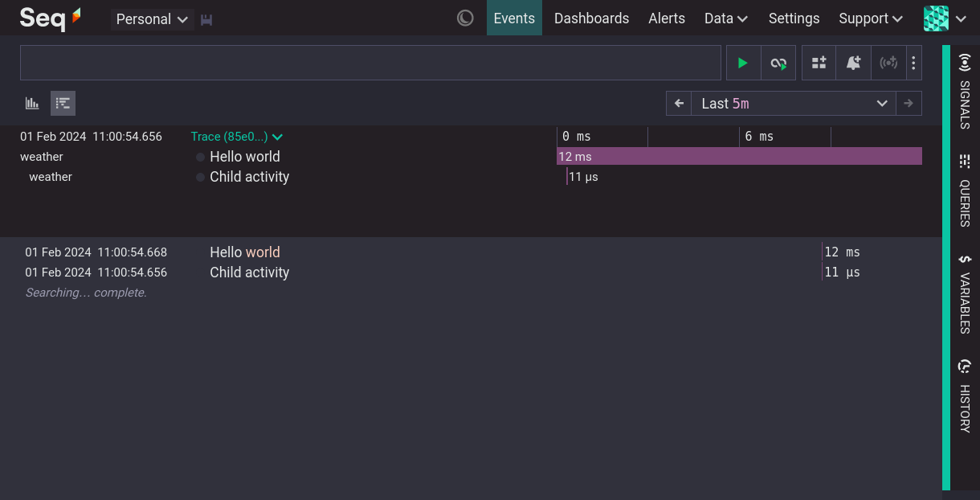Toggle dark mode moon icon
980x500 pixels.
(465, 18)
